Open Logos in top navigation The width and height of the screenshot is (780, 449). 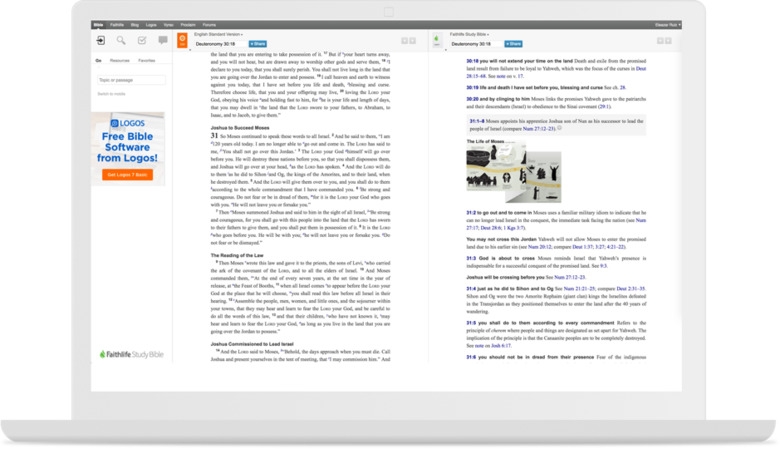point(151,25)
